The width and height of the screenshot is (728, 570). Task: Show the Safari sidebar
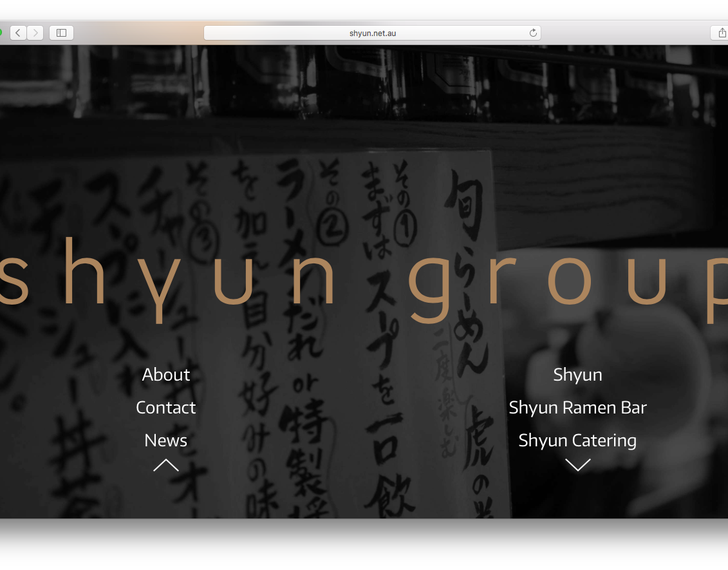point(61,33)
